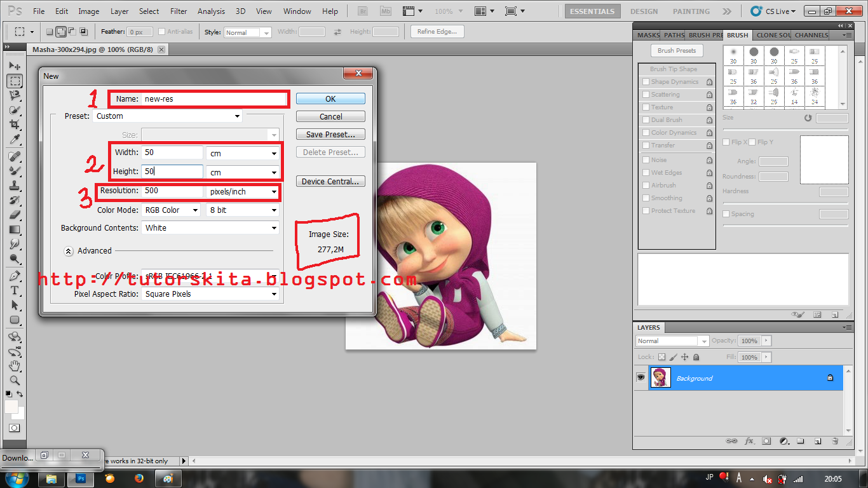Image resolution: width=868 pixels, height=488 pixels.
Task: Click the Create new layer icon
Action: coord(818,440)
